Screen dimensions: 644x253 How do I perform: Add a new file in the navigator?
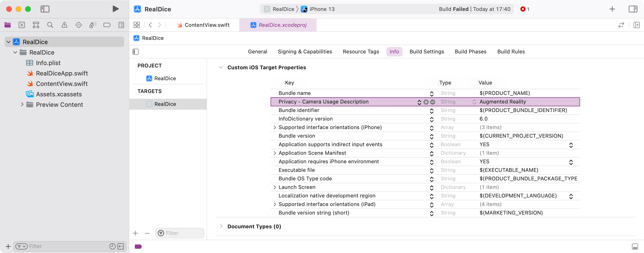(8, 246)
